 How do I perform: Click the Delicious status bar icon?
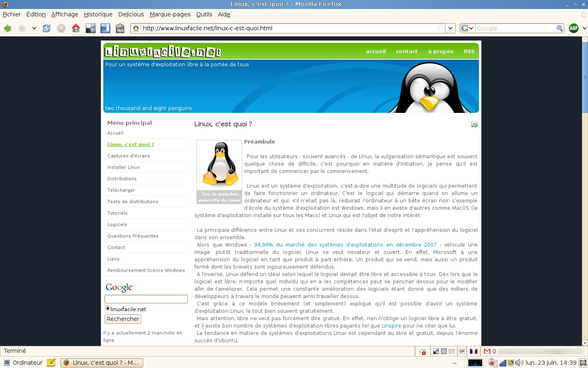(436, 351)
